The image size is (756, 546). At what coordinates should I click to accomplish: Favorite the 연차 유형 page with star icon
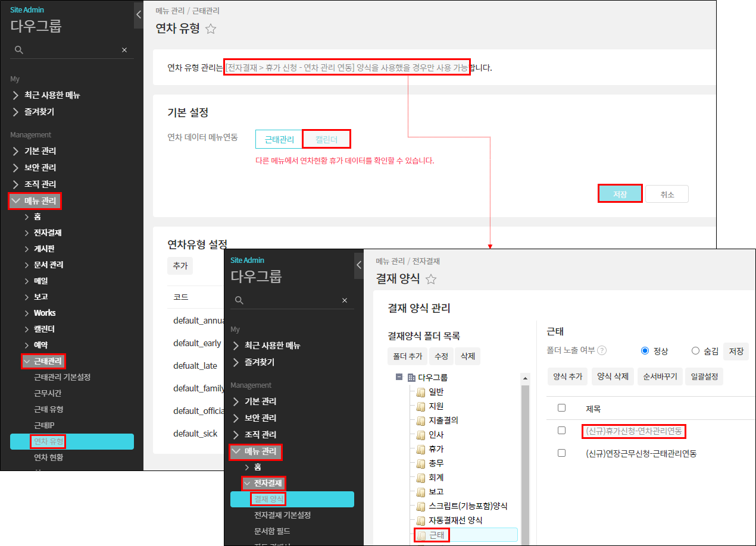tap(211, 29)
